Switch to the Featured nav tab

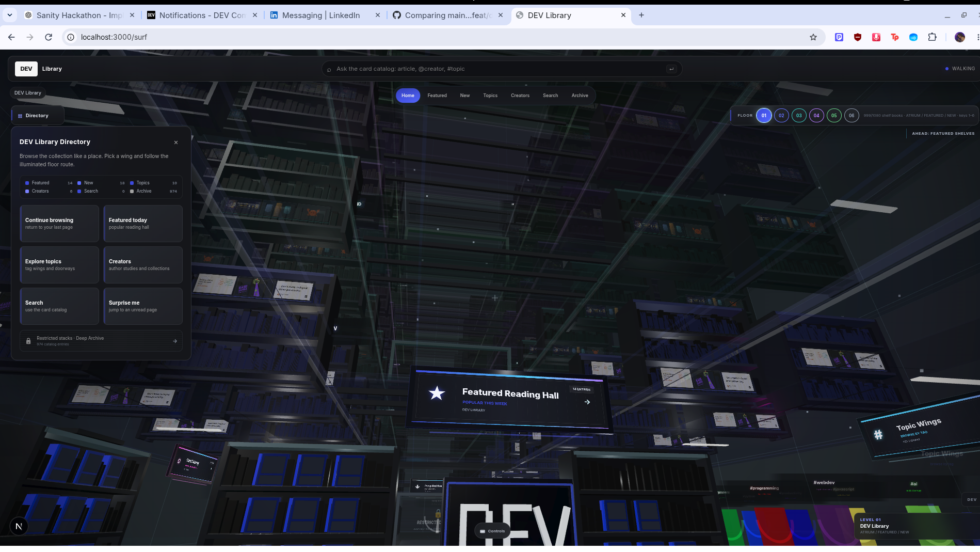click(437, 96)
